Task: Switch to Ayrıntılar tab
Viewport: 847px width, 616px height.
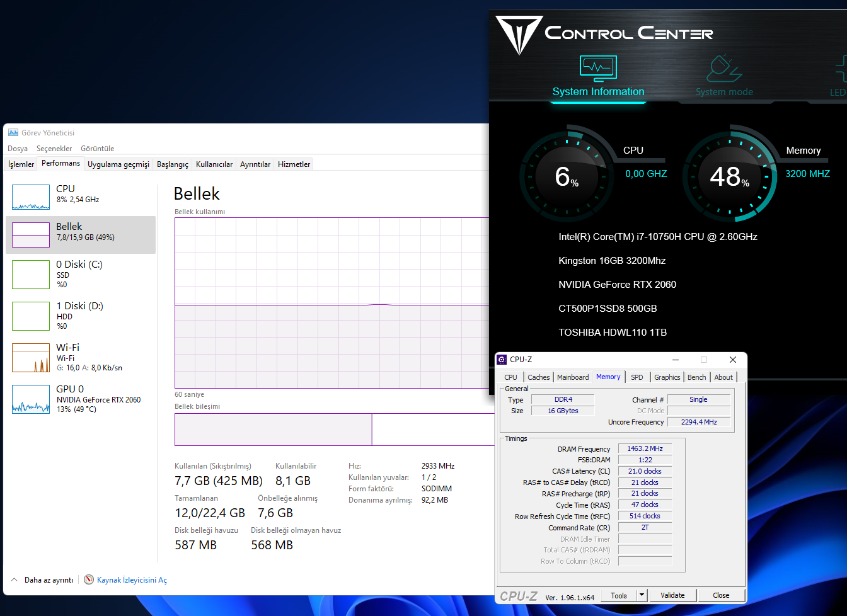Action: click(x=255, y=164)
